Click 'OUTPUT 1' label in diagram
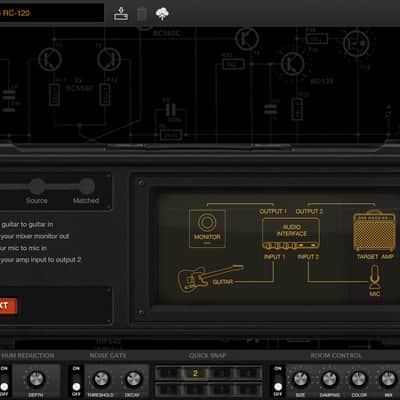 pos(273,212)
